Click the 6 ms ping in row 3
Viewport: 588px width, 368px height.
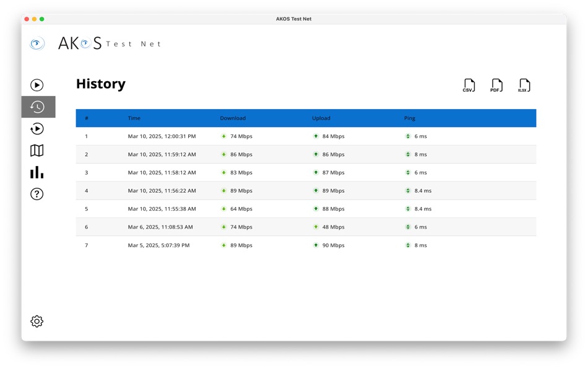421,172
